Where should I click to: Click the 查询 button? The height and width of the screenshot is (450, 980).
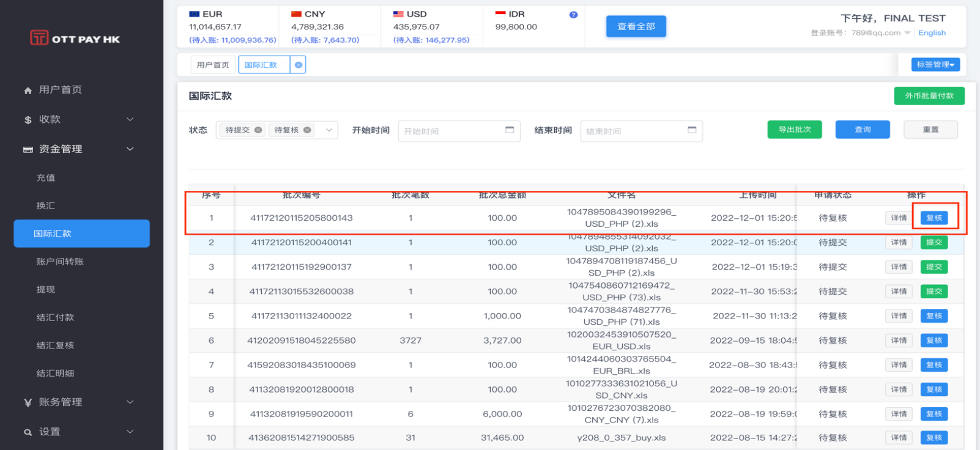click(x=863, y=130)
